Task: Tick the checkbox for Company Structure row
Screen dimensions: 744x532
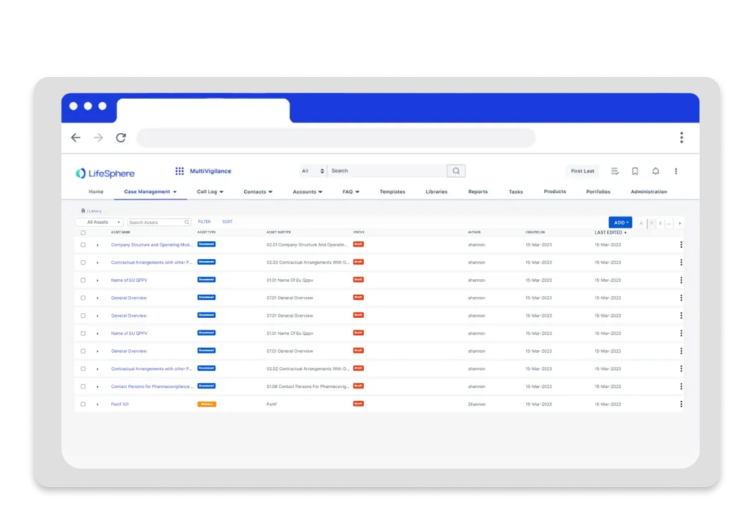Action: (83, 244)
